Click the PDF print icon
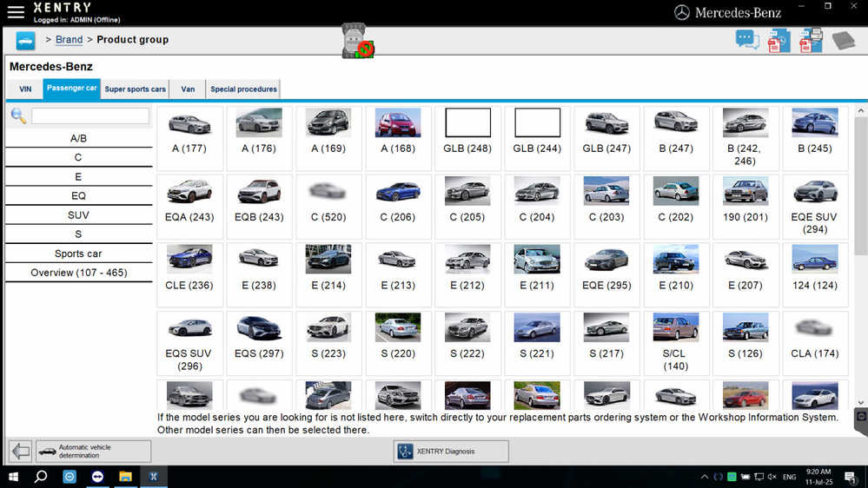Screen dimensions: 868x488 811,41
